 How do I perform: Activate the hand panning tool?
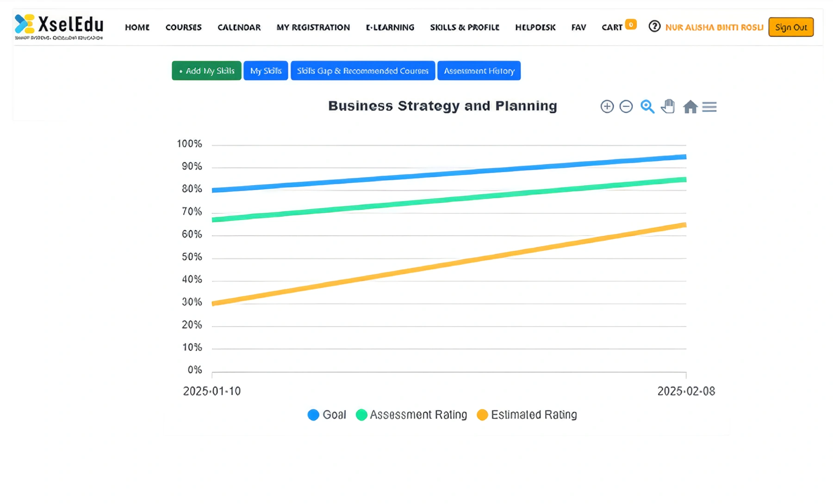click(x=668, y=106)
